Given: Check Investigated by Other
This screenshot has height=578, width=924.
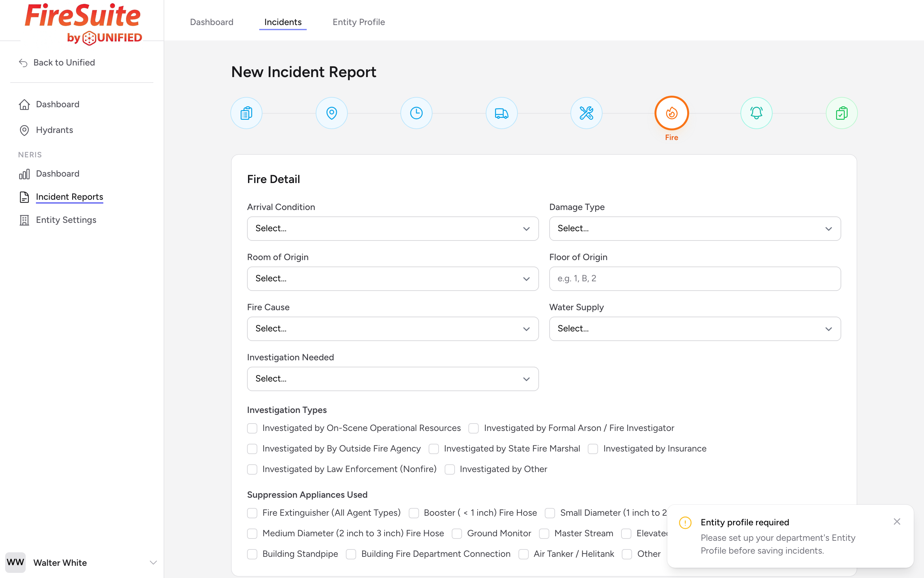Looking at the screenshot, I should (449, 469).
